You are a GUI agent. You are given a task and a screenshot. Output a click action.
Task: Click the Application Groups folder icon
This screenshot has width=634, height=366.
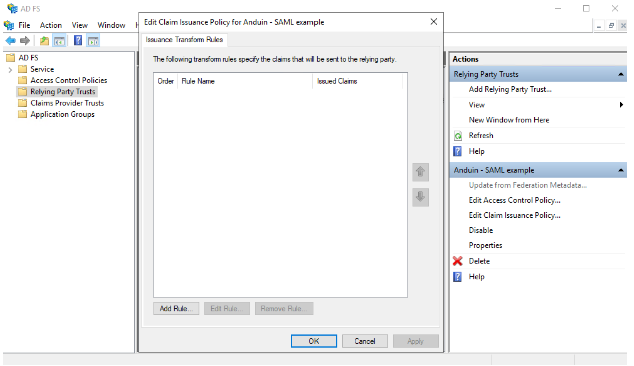[x=23, y=114]
